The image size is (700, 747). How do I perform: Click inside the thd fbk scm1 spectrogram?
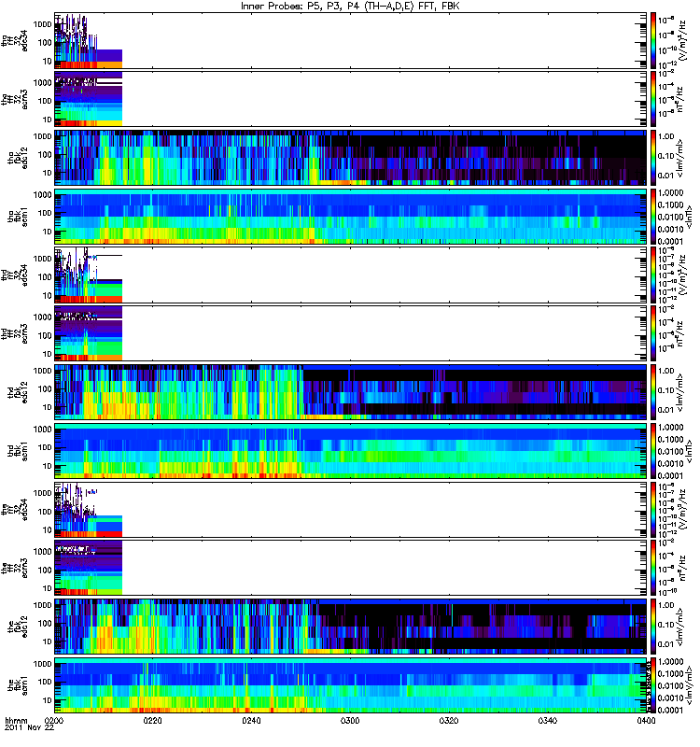click(351, 451)
